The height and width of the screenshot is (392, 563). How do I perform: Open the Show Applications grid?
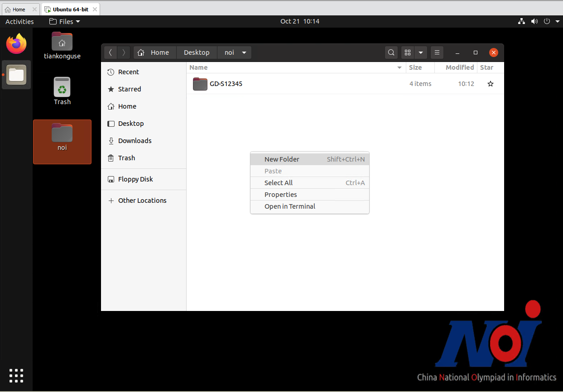point(16,375)
